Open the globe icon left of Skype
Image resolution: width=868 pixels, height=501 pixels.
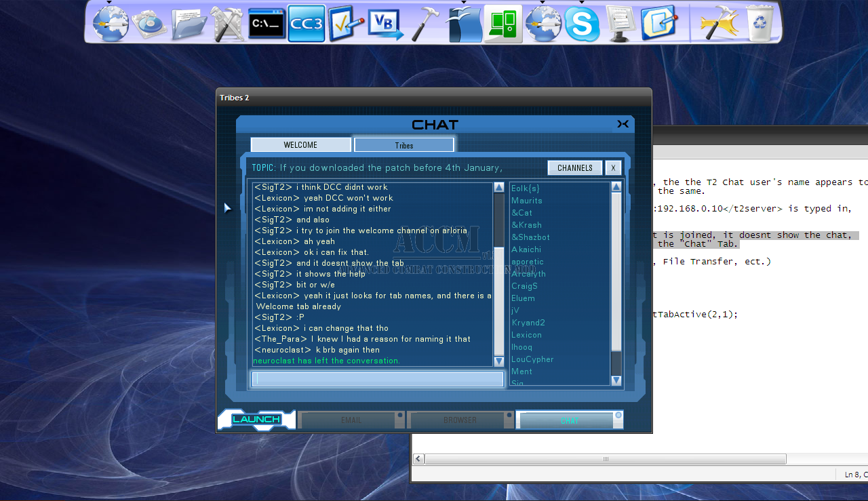tap(543, 24)
